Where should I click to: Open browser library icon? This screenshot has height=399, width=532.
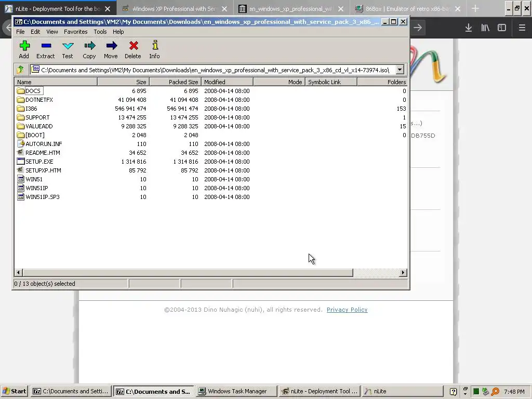coord(485,28)
